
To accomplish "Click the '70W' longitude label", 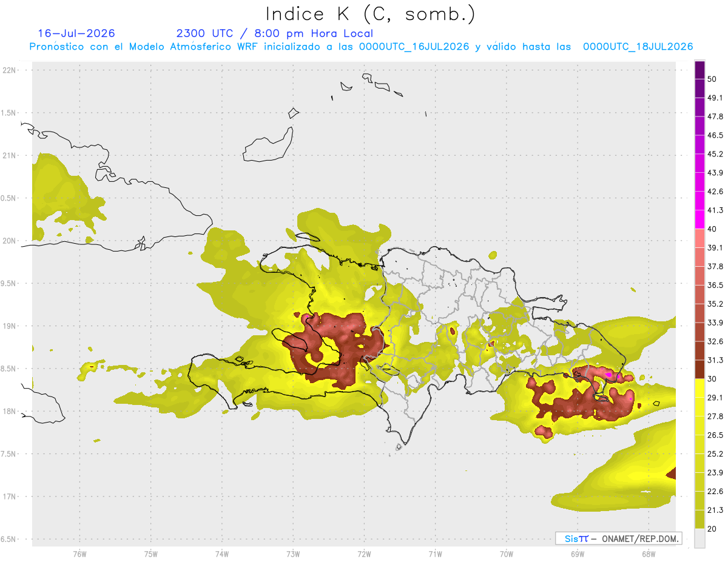I will point(507,554).
